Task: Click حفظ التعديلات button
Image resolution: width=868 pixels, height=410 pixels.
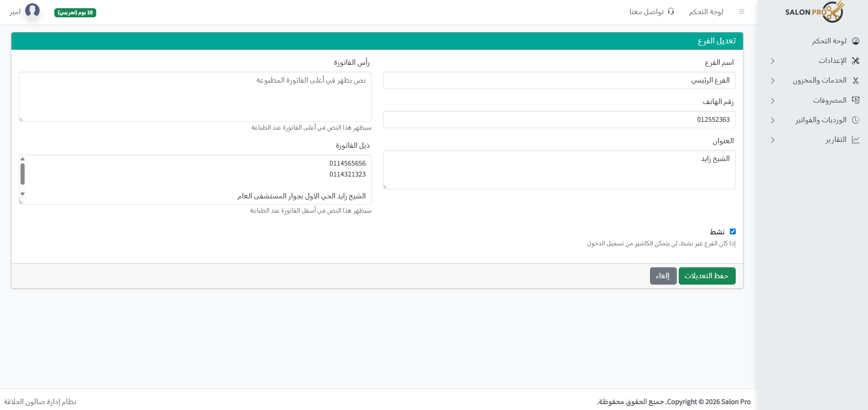Action: point(707,276)
